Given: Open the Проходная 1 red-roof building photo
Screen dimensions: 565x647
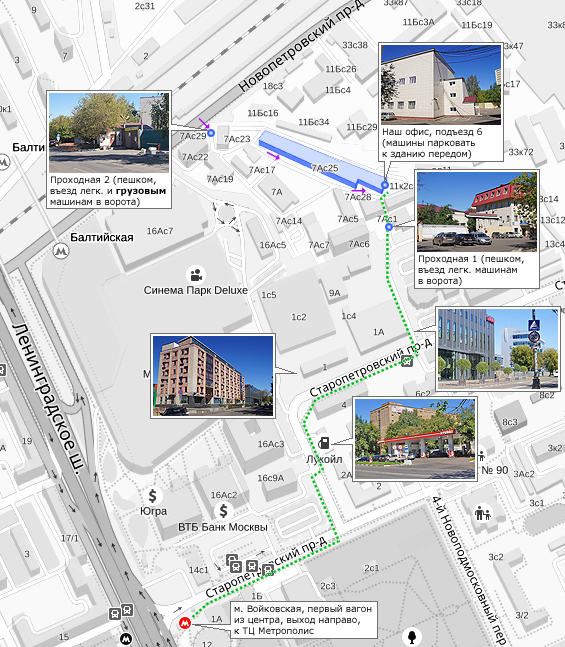Looking at the screenshot, I should [477, 212].
